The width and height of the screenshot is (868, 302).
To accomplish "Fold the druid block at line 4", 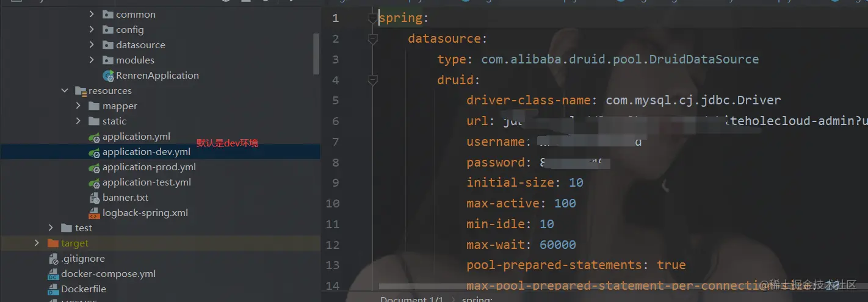I will 373,80.
